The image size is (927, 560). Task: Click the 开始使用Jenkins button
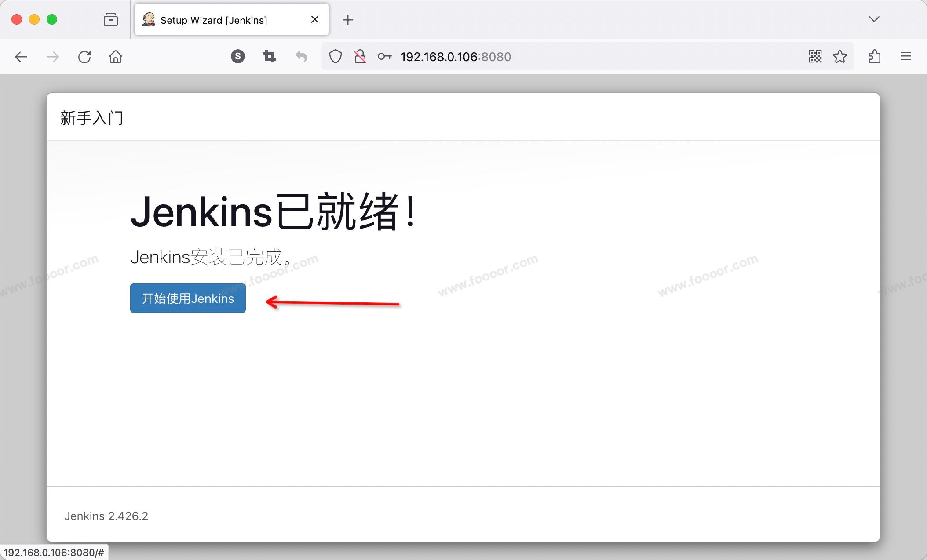188,298
